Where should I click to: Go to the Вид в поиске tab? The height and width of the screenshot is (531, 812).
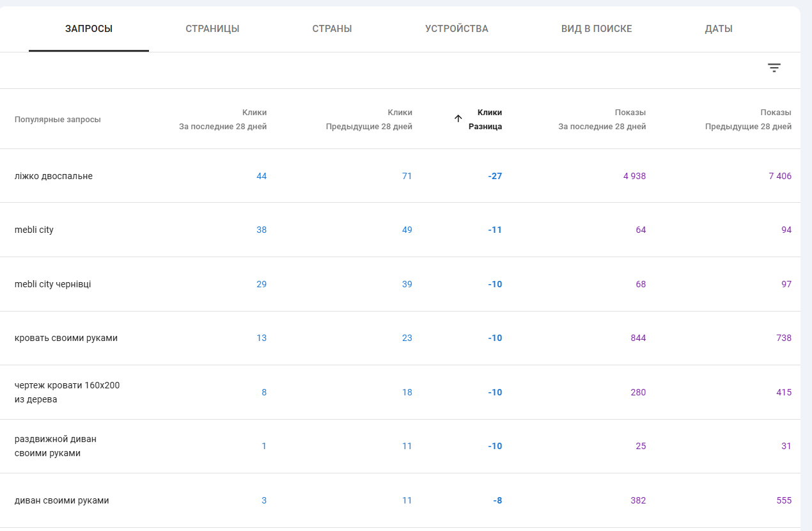tap(597, 29)
